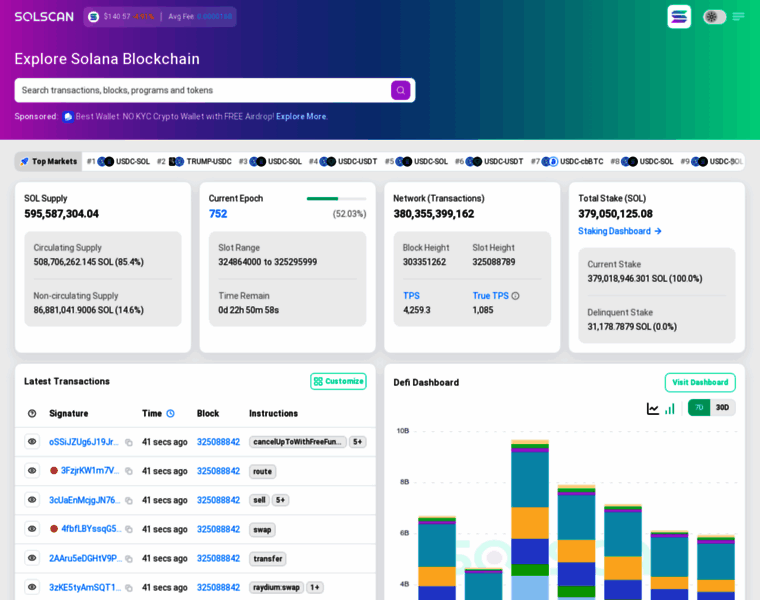Select the #4 USDC-USDT market
This screenshot has height=600, width=760.
click(x=343, y=161)
